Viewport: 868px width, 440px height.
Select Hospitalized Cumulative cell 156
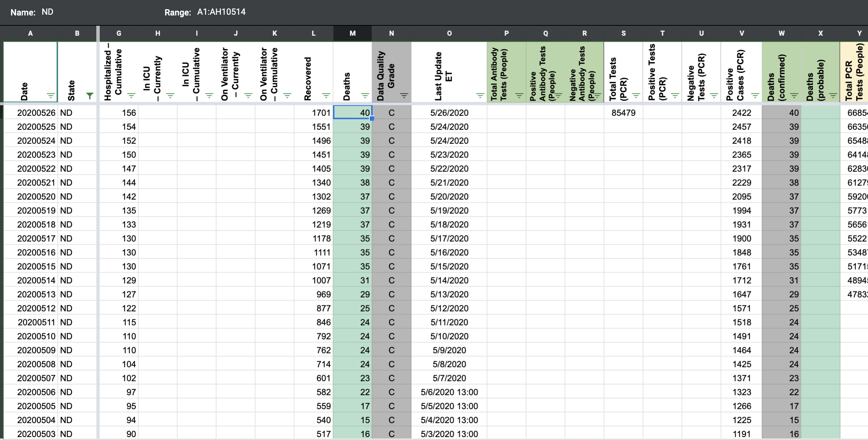(x=119, y=113)
